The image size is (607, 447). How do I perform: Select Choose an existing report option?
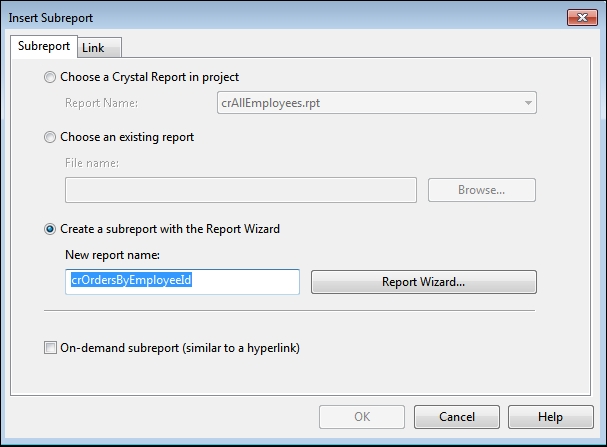51,137
